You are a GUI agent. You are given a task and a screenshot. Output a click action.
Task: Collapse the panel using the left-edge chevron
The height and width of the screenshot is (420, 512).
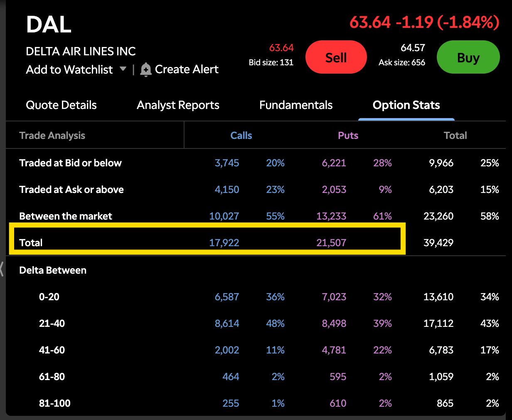[x=2, y=269]
